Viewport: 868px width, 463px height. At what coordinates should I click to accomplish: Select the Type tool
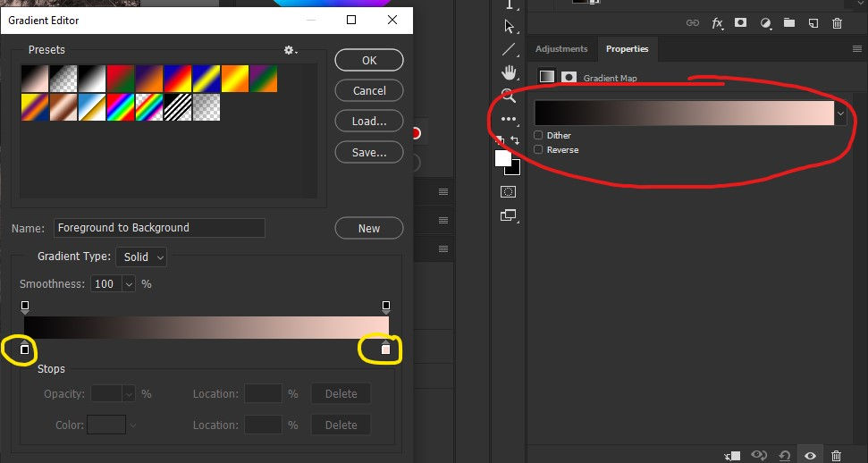509,4
